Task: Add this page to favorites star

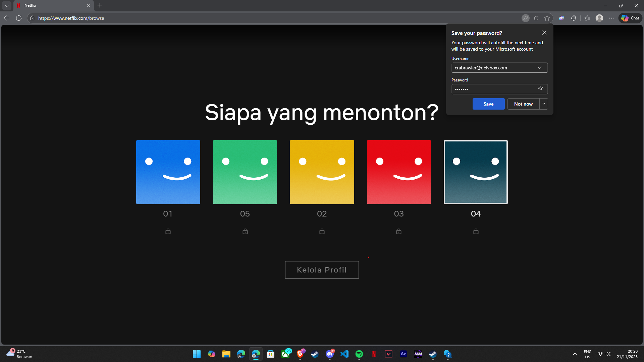Action: 547,18
